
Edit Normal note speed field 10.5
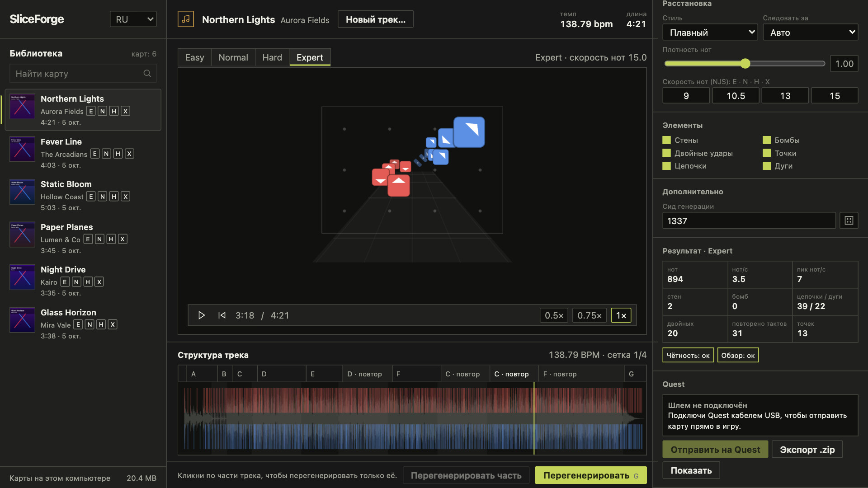[x=736, y=95]
